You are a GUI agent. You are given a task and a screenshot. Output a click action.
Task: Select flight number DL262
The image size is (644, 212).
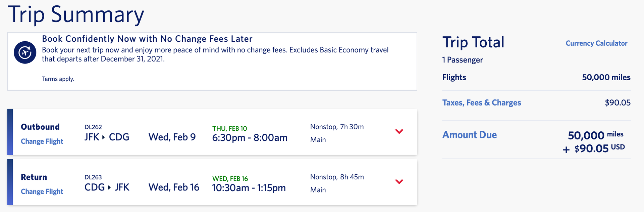pyautogui.click(x=93, y=127)
